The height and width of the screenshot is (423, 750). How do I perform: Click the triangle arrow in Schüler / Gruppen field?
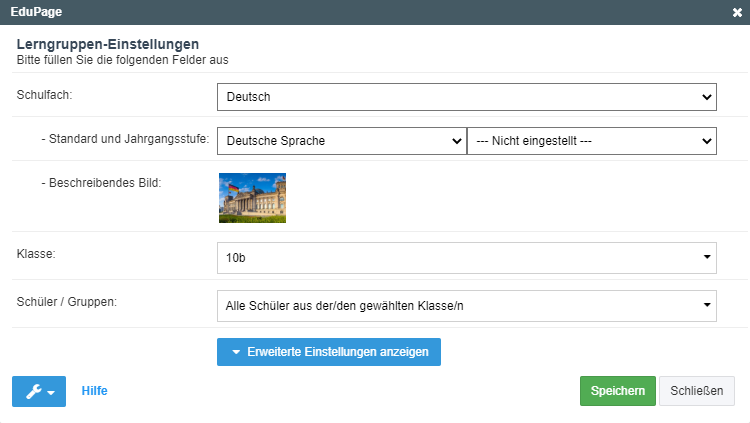tap(707, 305)
